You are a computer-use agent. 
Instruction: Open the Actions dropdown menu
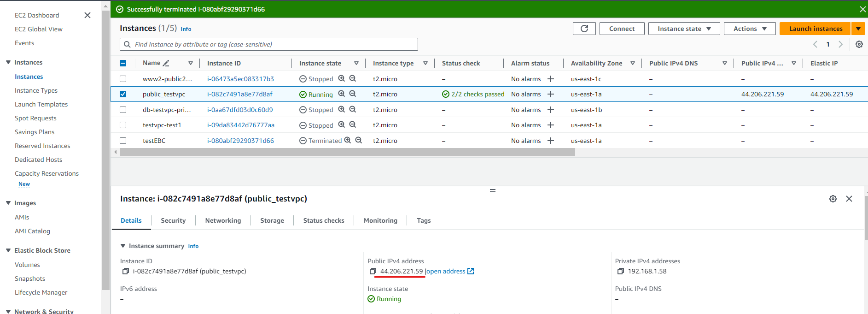[x=750, y=29]
